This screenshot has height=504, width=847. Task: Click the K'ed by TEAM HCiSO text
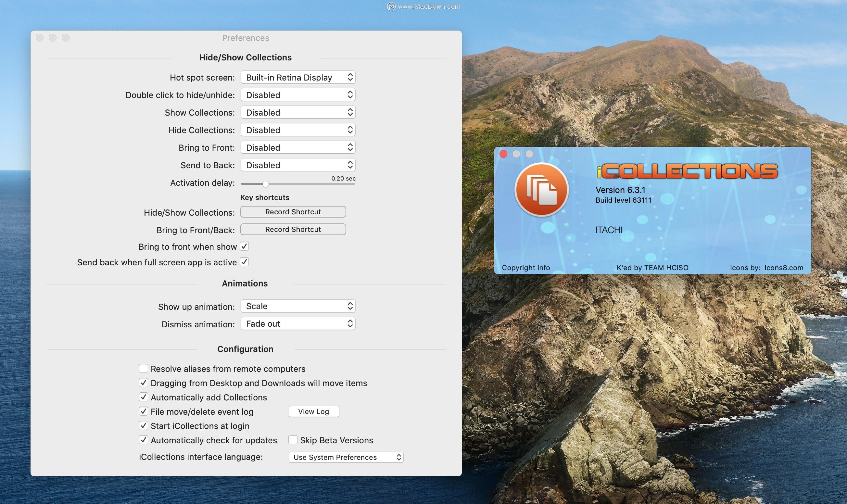652,268
